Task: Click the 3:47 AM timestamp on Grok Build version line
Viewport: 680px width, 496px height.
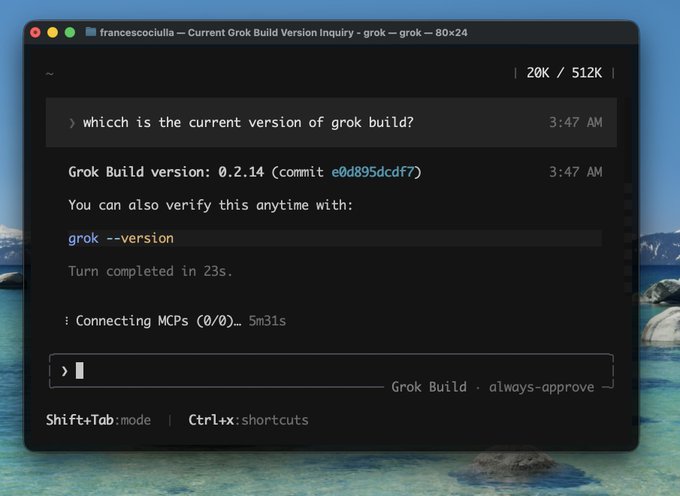Action: 575,172
